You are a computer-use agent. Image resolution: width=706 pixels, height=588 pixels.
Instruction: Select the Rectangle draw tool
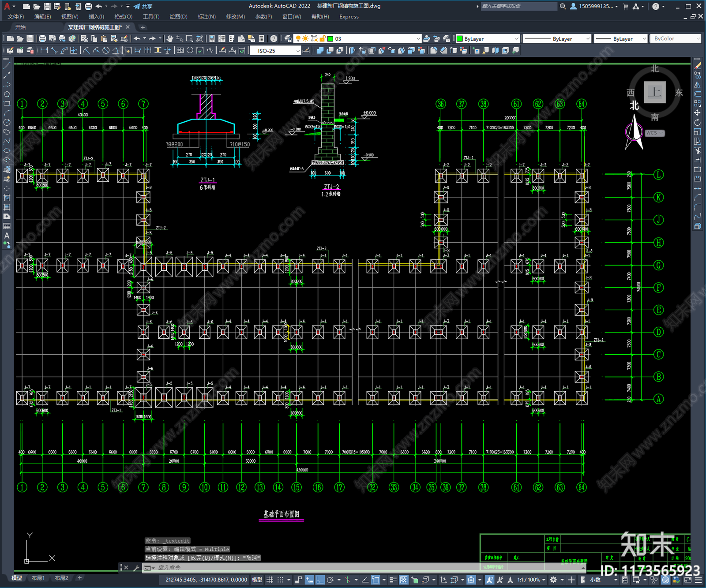coord(7,104)
